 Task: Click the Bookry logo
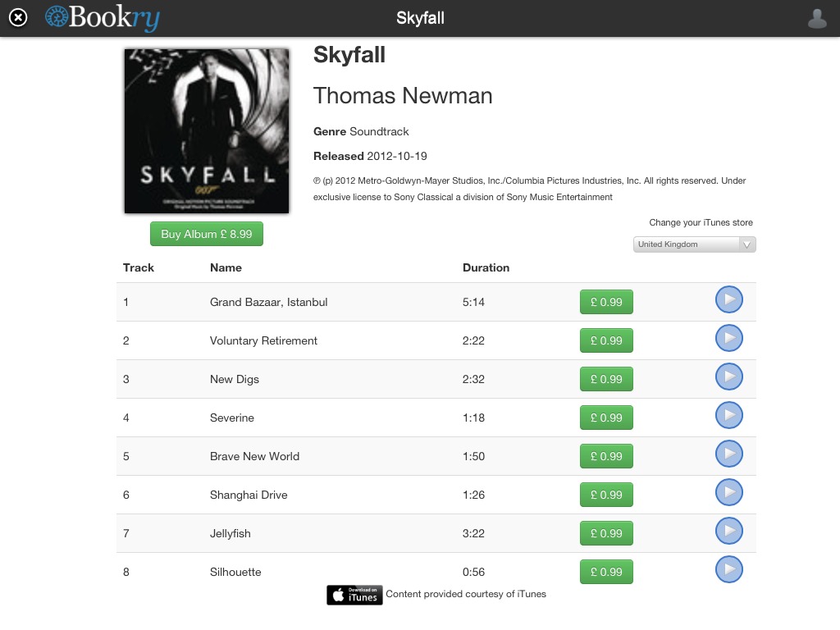coord(103,18)
